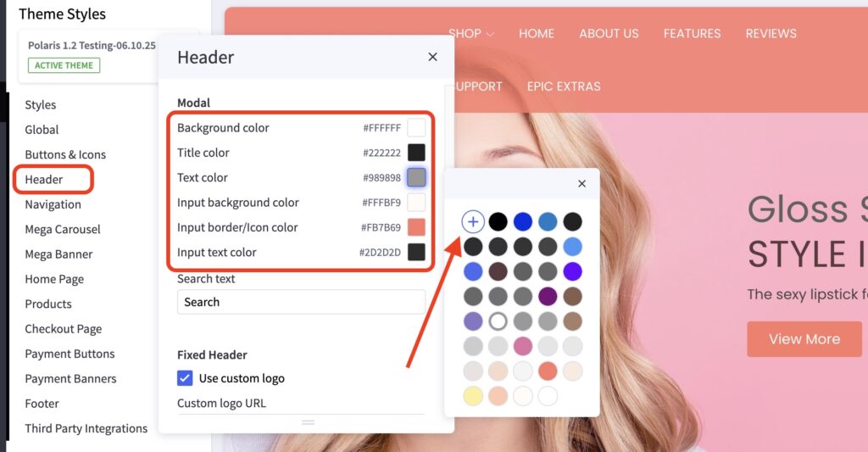Choose the pink swatch in color palette

[522, 346]
